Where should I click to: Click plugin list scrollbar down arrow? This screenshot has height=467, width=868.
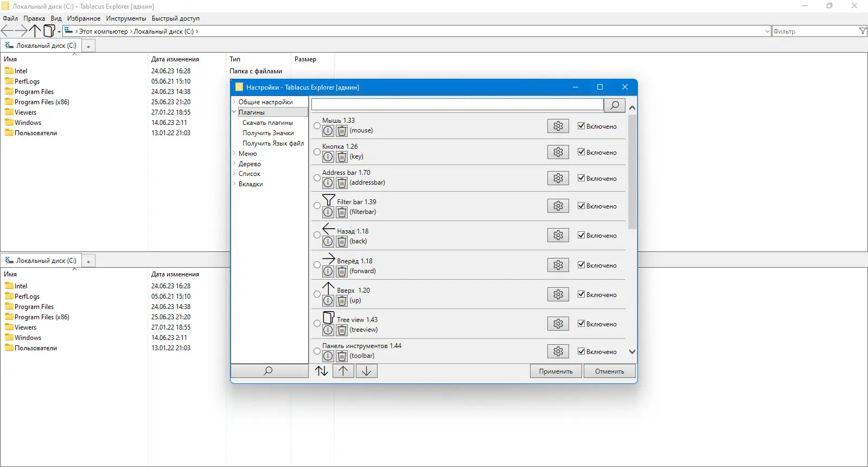point(632,352)
